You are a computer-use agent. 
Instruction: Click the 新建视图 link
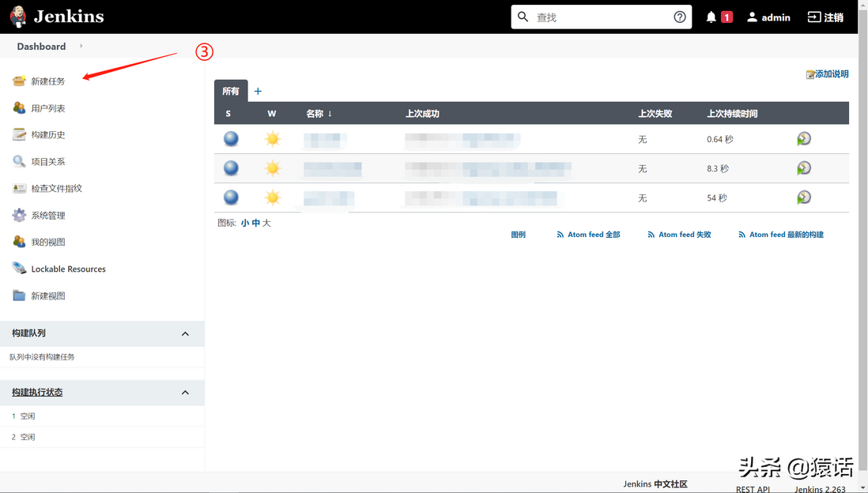coord(48,295)
